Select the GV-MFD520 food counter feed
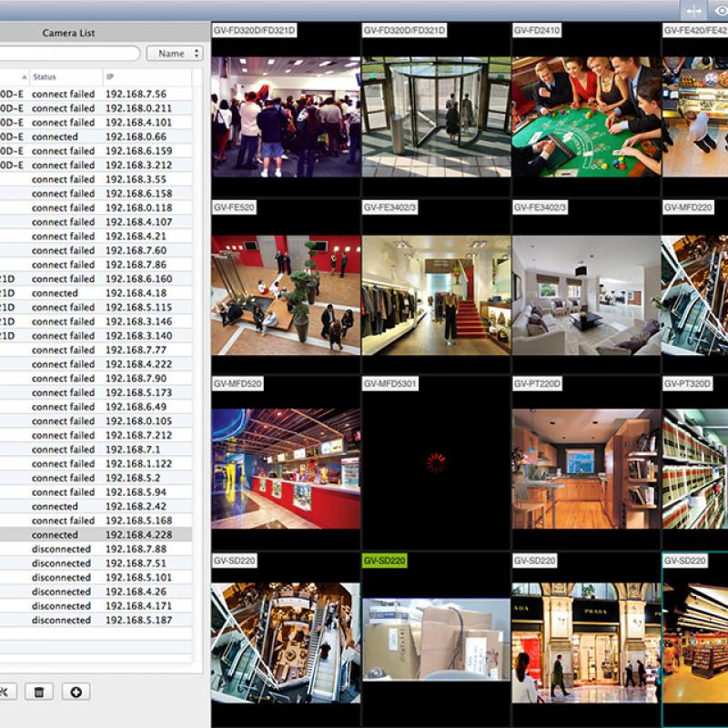Viewport: 728px width, 728px height. click(x=286, y=468)
